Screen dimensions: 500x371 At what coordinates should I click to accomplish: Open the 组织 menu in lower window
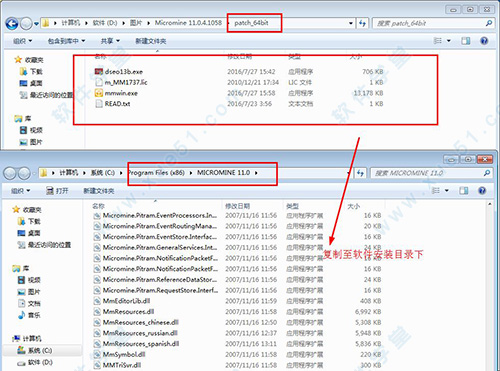[20, 191]
